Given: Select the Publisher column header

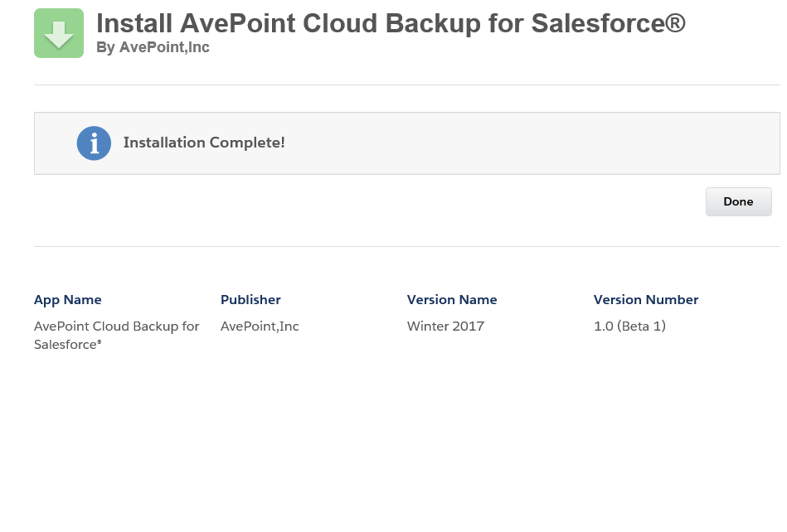Looking at the screenshot, I should tap(250, 300).
